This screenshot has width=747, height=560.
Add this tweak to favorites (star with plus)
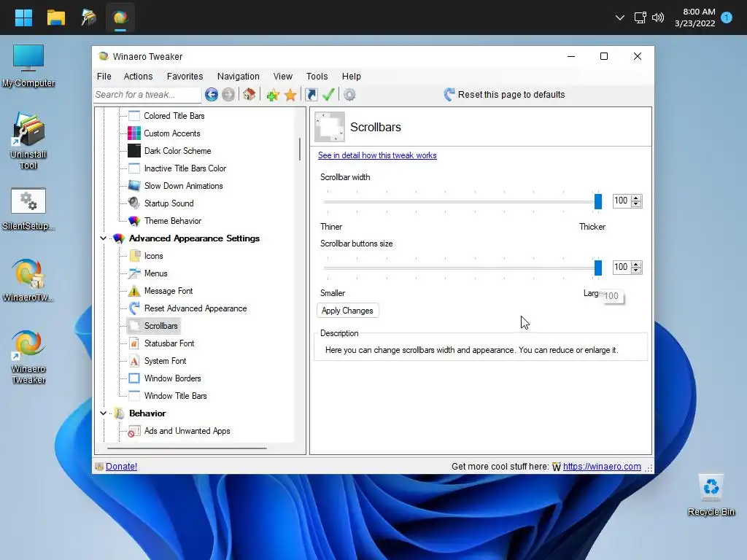coord(273,95)
